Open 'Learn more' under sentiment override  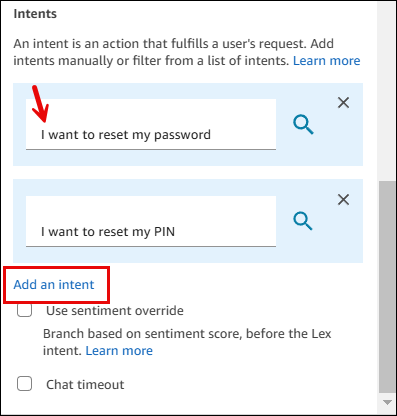pos(119,351)
